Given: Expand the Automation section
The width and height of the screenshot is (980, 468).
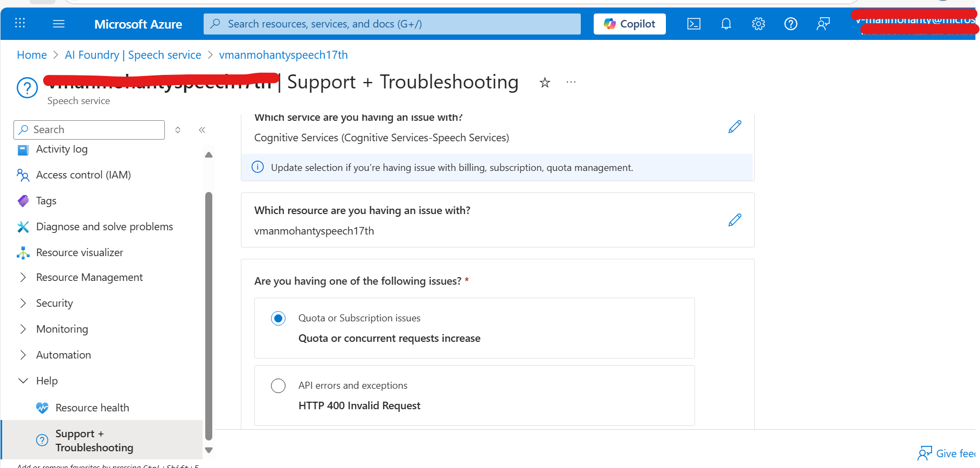Looking at the screenshot, I should coord(23,355).
